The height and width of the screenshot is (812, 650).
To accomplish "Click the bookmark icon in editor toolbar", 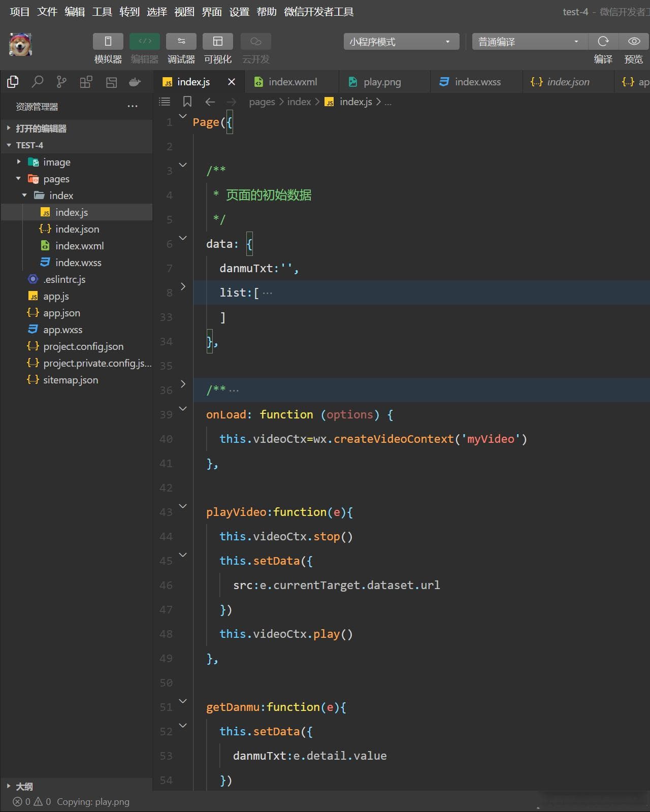I will pos(187,102).
